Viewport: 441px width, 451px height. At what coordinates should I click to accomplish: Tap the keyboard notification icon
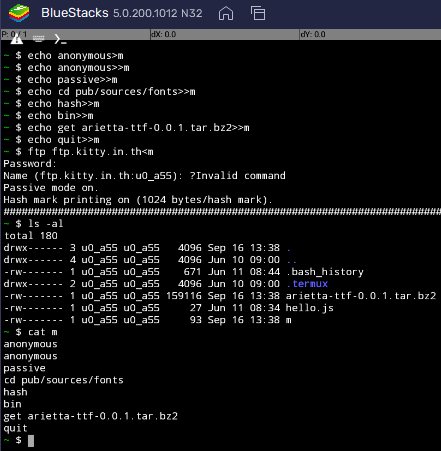tap(39, 39)
